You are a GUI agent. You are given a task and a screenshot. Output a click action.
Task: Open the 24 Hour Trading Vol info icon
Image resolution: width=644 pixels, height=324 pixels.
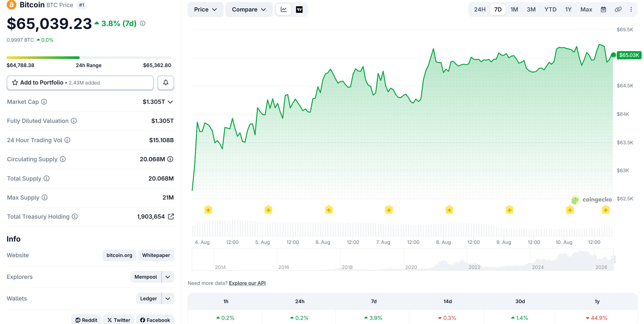pyautogui.click(x=67, y=140)
